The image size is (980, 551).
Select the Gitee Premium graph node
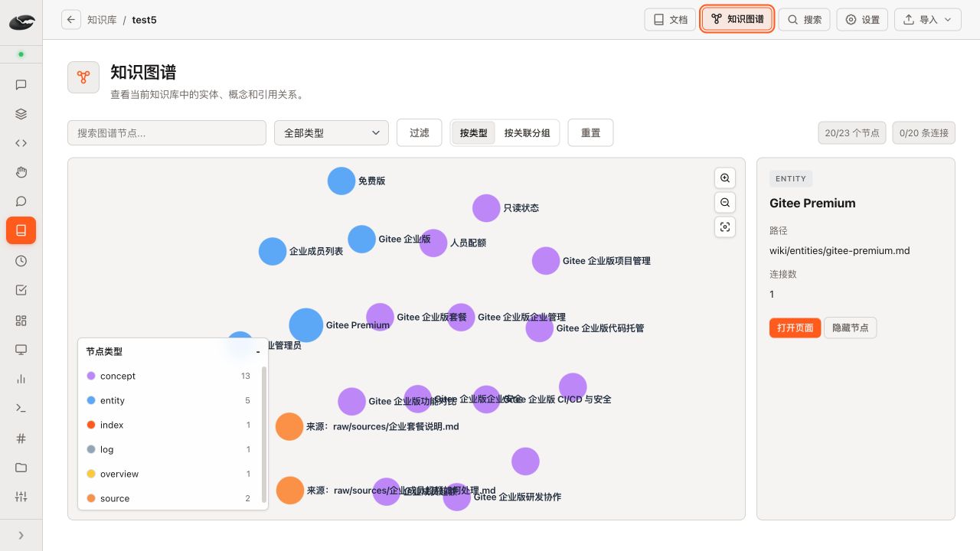coord(306,325)
